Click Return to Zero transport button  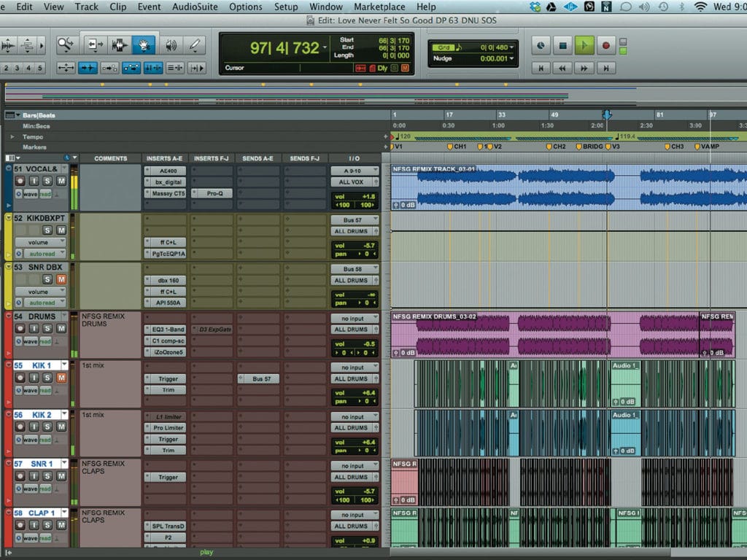(541, 68)
